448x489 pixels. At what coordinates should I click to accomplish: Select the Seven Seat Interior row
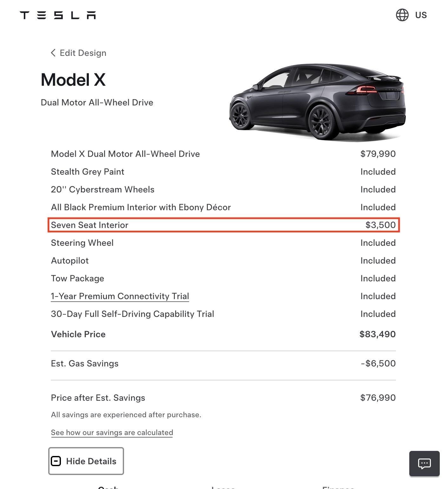pos(223,225)
